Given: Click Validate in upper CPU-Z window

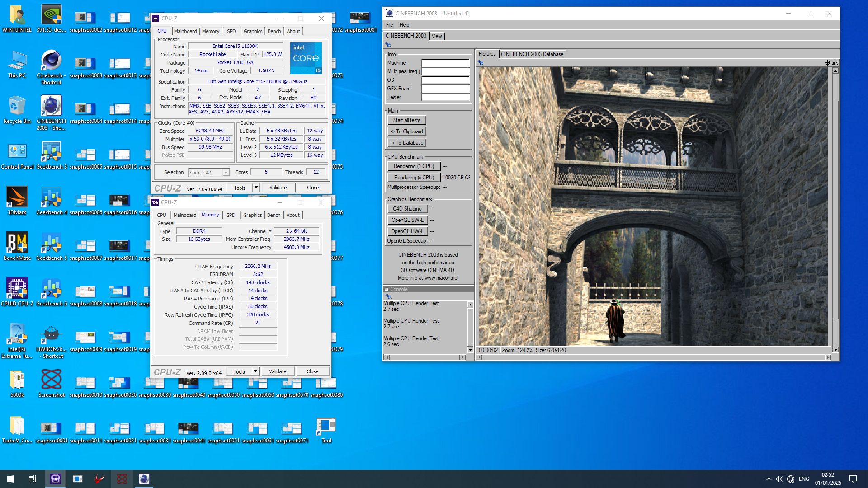Looking at the screenshot, I should click(x=278, y=188).
